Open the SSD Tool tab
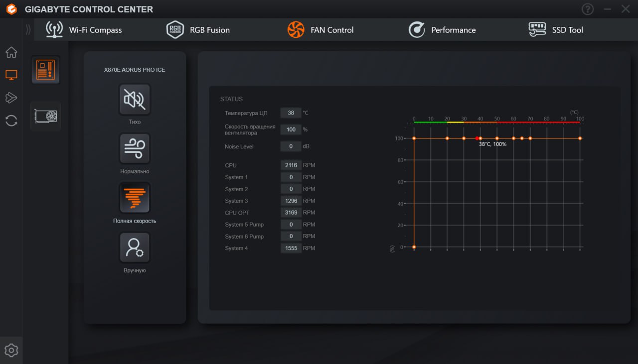 click(x=556, y=30)
